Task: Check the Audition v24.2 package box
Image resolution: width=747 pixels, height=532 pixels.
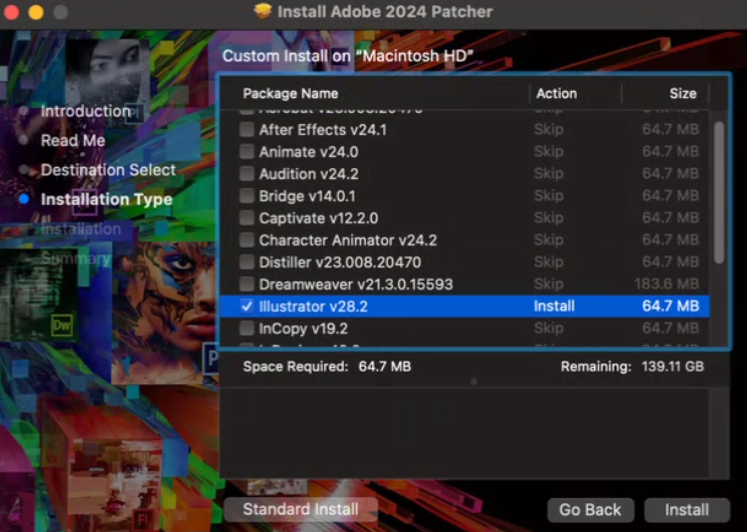Action: [x=247, y=174]
